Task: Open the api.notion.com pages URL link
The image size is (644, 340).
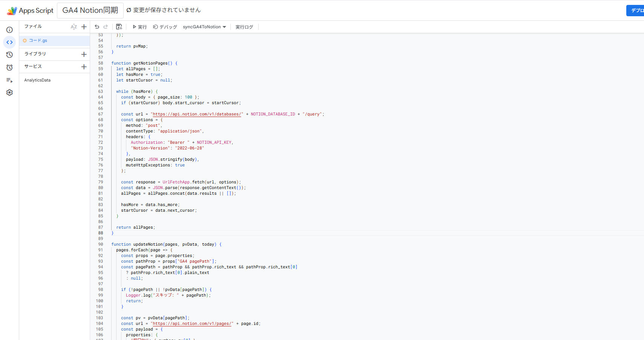Action: tap(192, 323)
